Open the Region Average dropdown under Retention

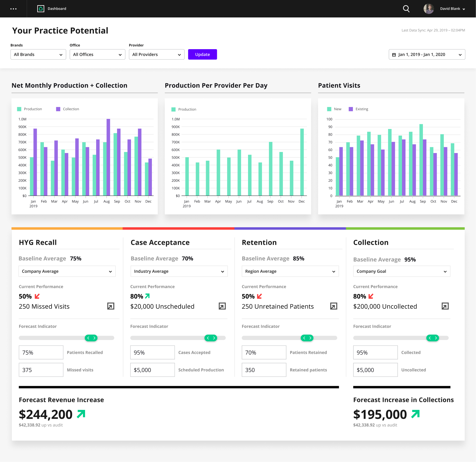point(290,271)
